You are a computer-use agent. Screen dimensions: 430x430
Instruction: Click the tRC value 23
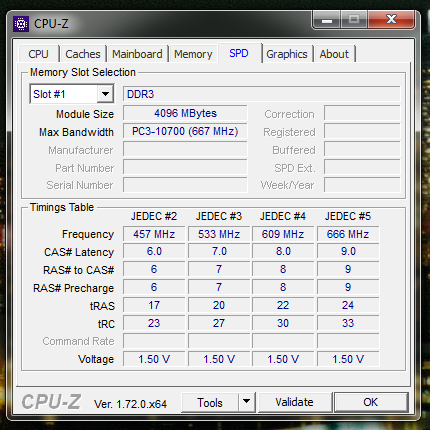(x=154, y=323)
